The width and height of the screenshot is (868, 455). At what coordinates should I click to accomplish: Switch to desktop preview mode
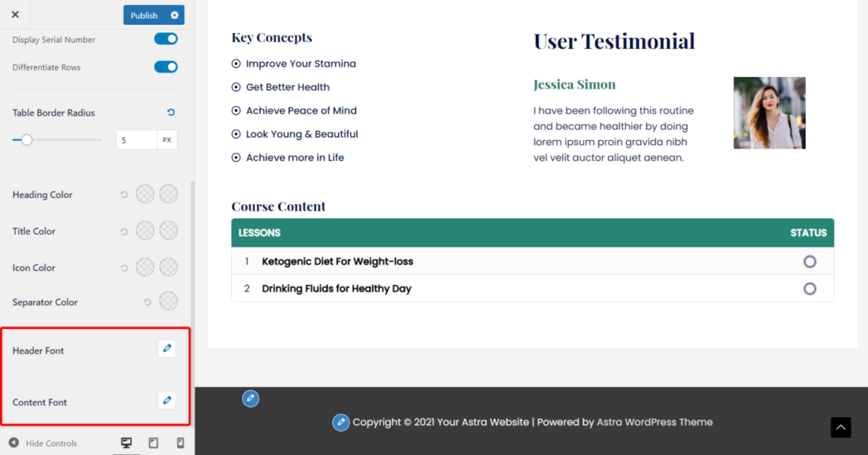126,443
